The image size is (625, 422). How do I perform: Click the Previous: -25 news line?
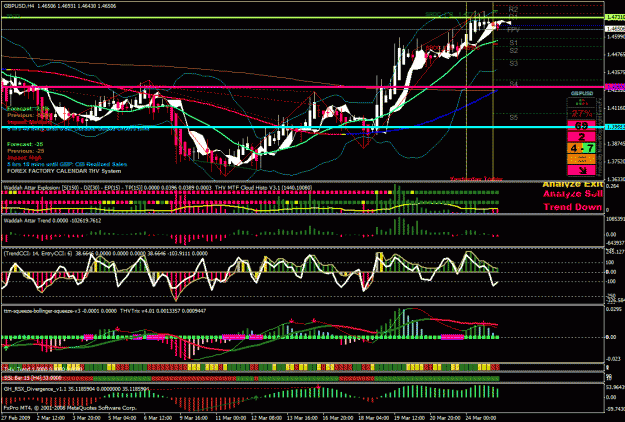26,151
